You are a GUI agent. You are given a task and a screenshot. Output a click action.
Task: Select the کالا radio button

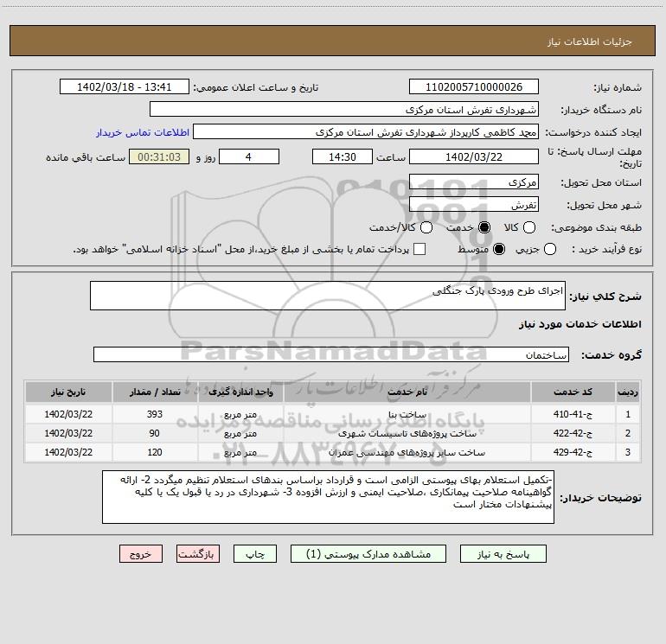[528, 227]
